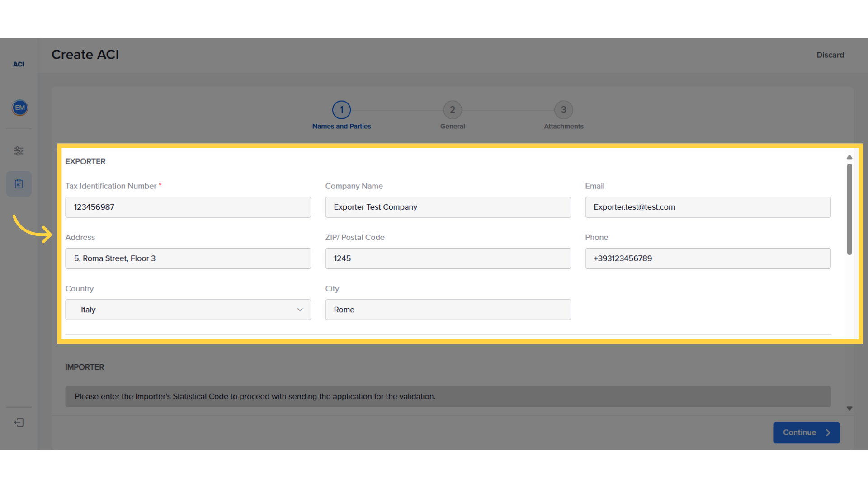The height and width of the screenshot is (488, 868).
Task: Go to step 2 General
Action: (453, 109)
